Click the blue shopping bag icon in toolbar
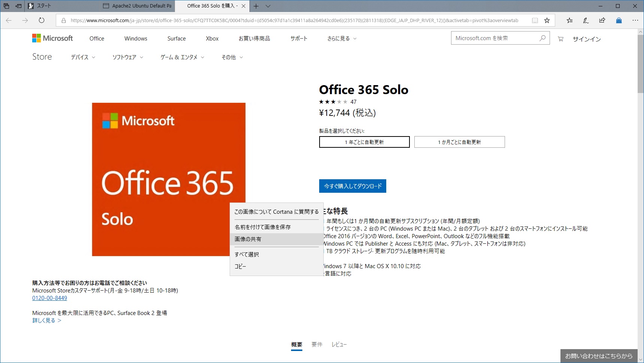 click(x=619, y=21)
